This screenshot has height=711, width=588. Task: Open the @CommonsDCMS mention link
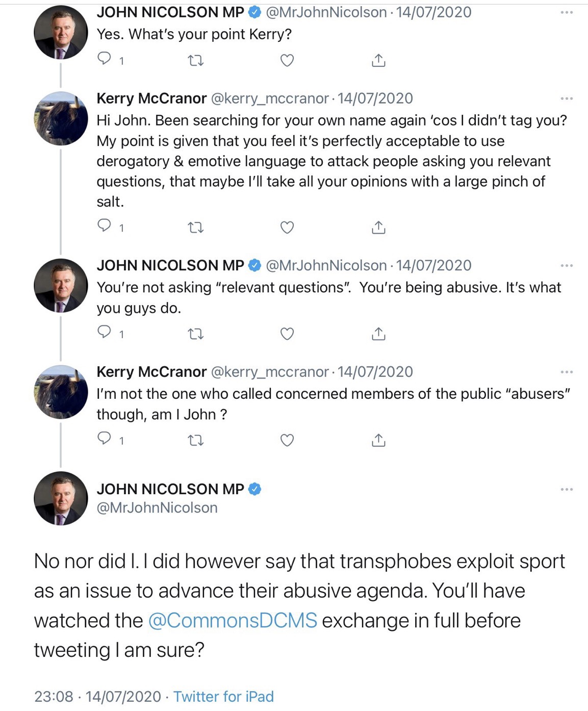233,620
